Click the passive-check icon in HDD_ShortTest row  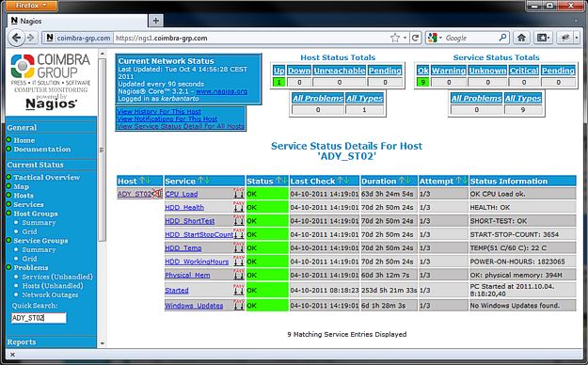pyautogui.click(x=239, y=220)
